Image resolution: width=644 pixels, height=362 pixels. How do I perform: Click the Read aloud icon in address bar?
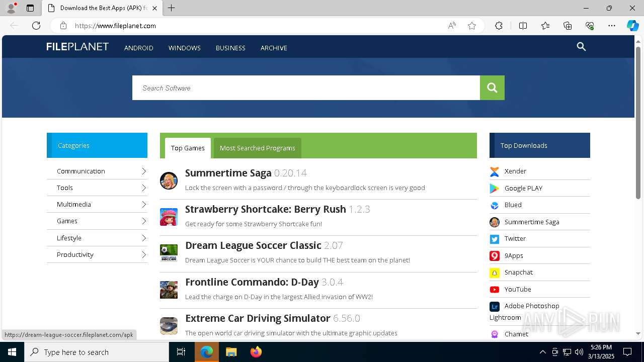pyautogui.click(x=452, y=26)
